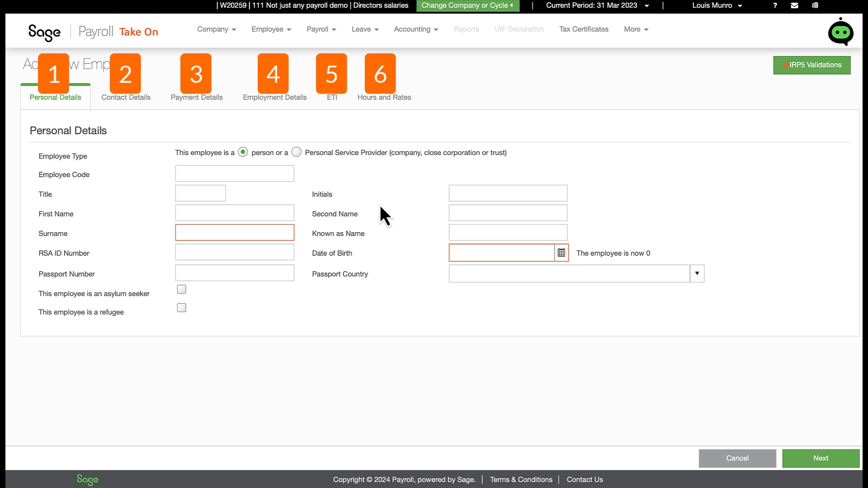868x488 pixels.
Task: Open the Terms & Conditions link
Action: (521, 479)
